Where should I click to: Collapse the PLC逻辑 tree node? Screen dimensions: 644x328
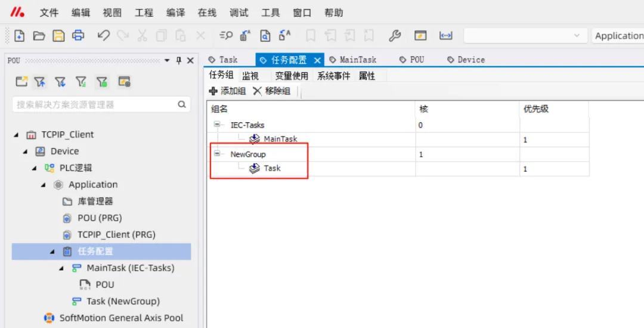tap(34, 168)
